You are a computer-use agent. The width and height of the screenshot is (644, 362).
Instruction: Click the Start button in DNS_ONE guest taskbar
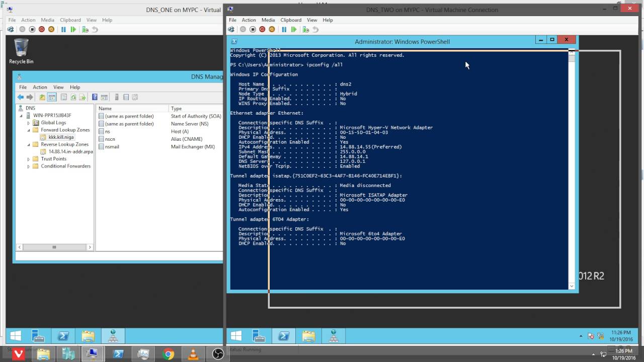pyautogui.click(x=16, y=336)
